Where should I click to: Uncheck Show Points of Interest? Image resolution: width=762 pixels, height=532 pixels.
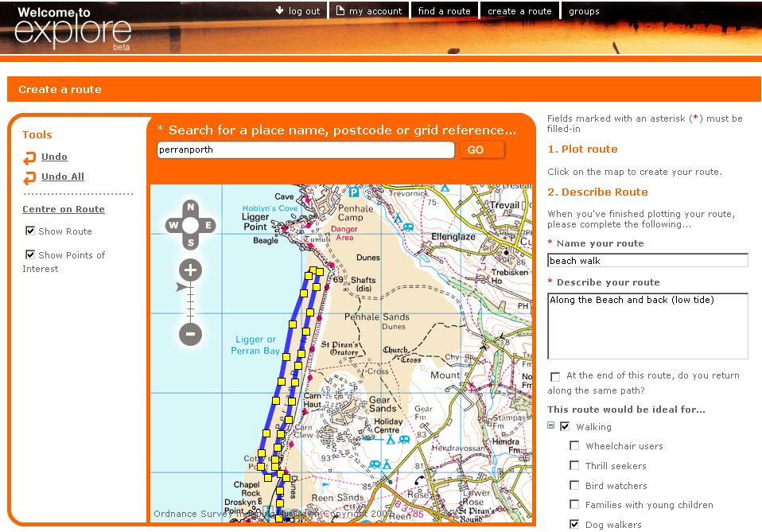tap(30, 254)
